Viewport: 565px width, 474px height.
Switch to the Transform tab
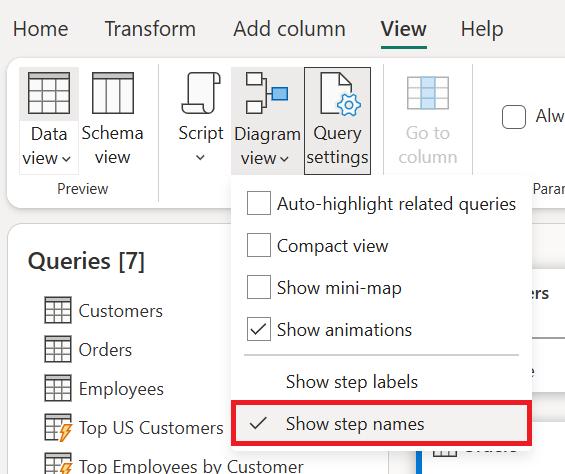pos(150,29)
